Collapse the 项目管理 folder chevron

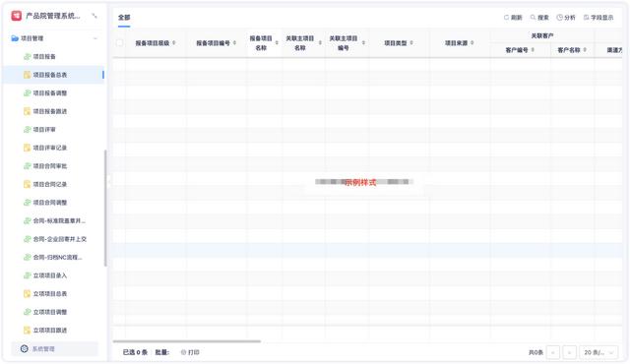tap(95, 38)
